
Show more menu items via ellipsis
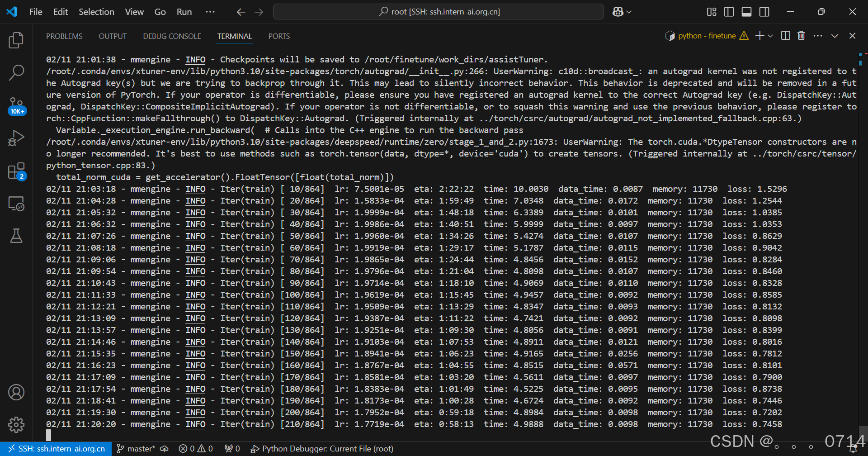(210, 12)
